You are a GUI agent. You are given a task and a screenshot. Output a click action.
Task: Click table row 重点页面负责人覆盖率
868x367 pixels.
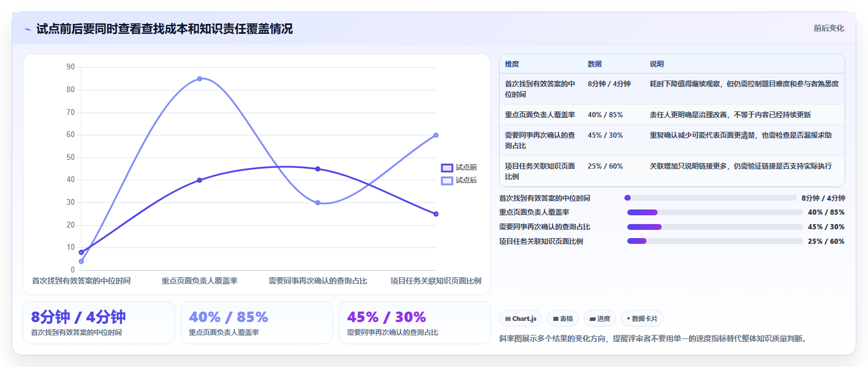pyautogui.click(x=672, y=114)
